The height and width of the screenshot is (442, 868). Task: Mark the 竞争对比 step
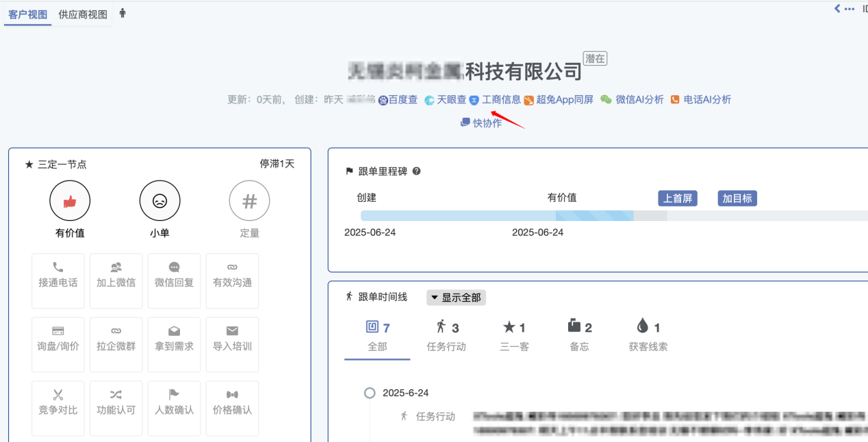point(58,408)
